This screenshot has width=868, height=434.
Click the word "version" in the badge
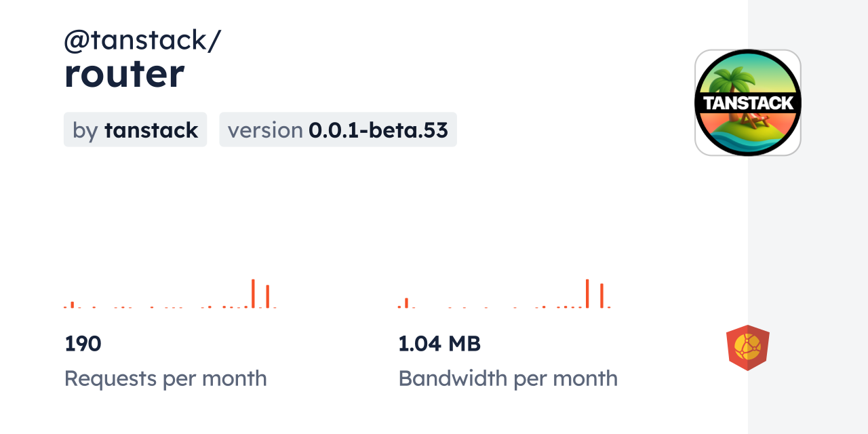(x=264, y=130)
